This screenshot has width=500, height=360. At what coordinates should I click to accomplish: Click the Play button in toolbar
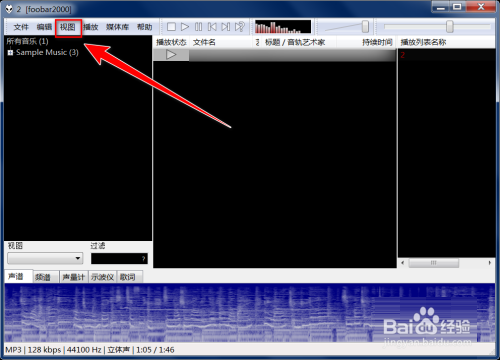[185, 27]
